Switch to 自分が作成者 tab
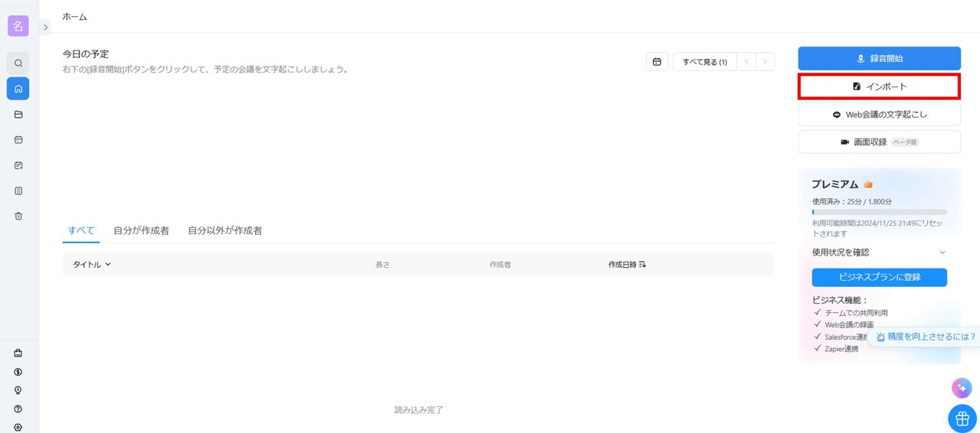The width and height of the screenshot is (980, 433). [141, 230]
